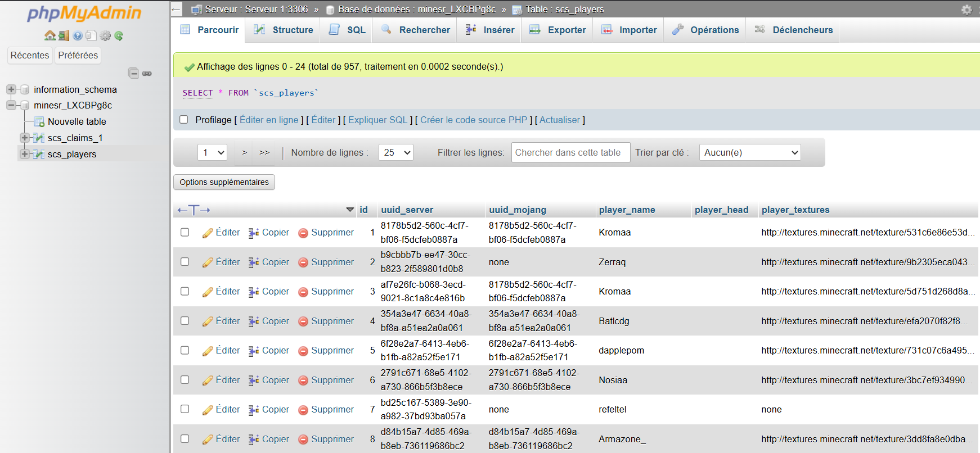Click the red delete icon for the Zerraq row
Screen dimensions: 980x453
click(x=303, y=262)
